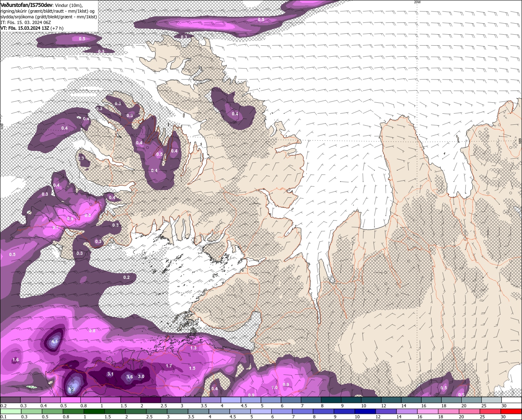Click the 3.1 precipitation value on the map
Screen dimensions: 522x420
[x=110, y=374]
